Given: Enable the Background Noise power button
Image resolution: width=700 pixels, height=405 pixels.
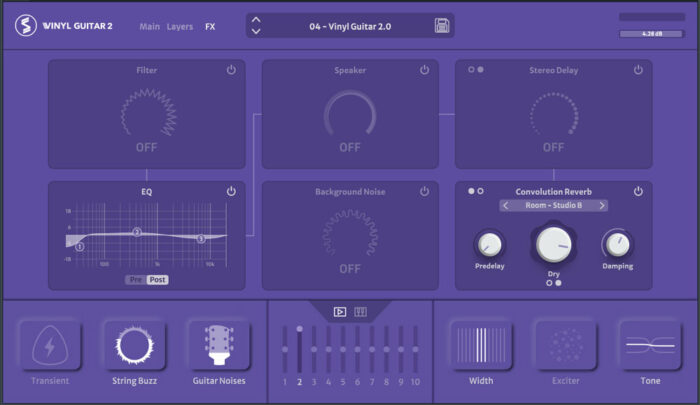Looking at the screenshot, I should 424,191.
